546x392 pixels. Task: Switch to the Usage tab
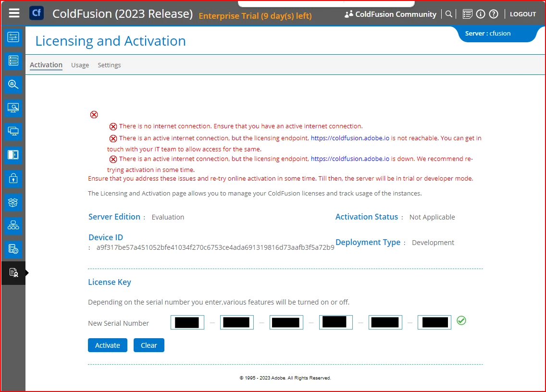(x=80, y=65)
